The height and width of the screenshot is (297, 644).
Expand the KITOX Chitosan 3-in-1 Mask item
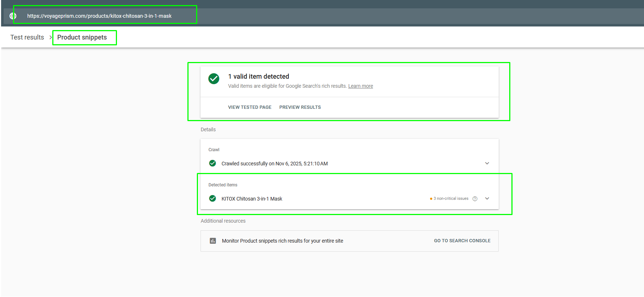point(487,198)
